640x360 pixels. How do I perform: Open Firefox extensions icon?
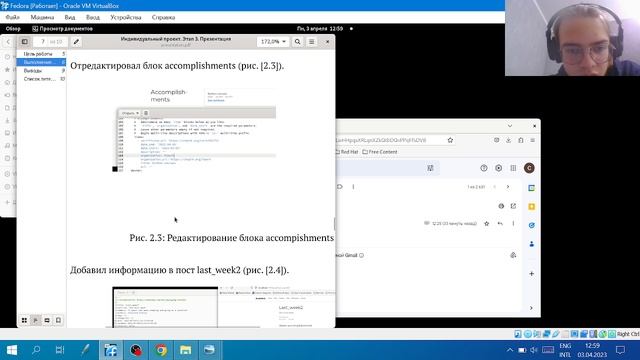[521, 140]
